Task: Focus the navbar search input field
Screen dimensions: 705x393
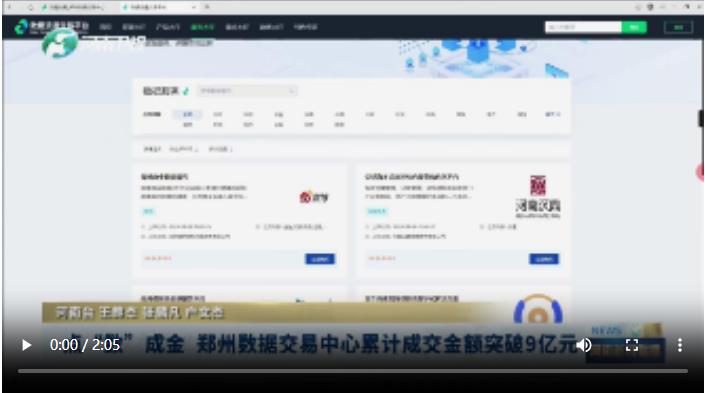Action: (584, 27)
